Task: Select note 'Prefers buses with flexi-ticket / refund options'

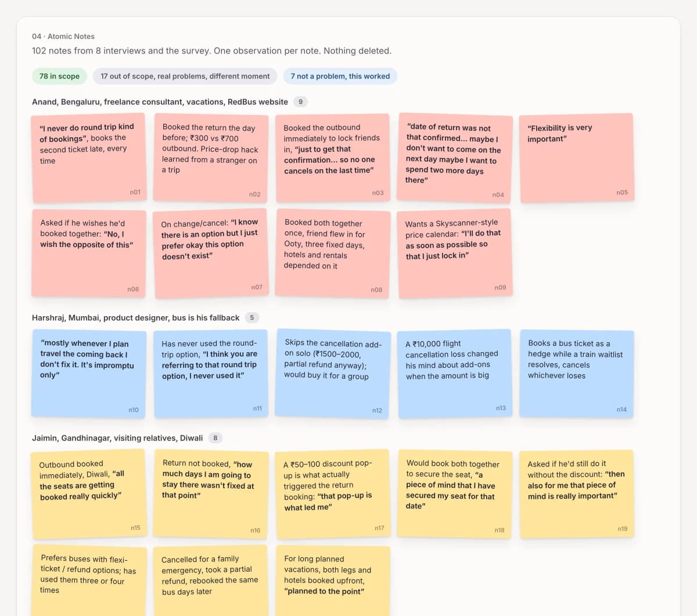Action: coord(89,580)
